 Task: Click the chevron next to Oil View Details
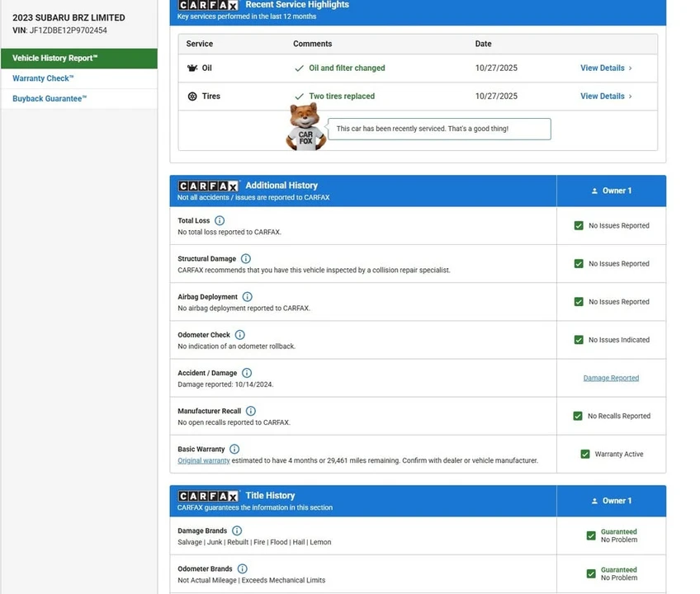coord(631,68)
